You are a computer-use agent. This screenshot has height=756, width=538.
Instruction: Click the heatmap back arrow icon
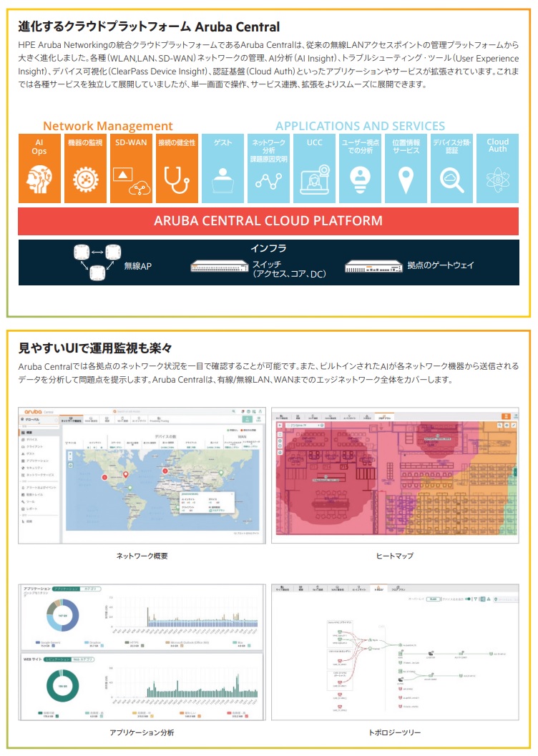(280, 426)
